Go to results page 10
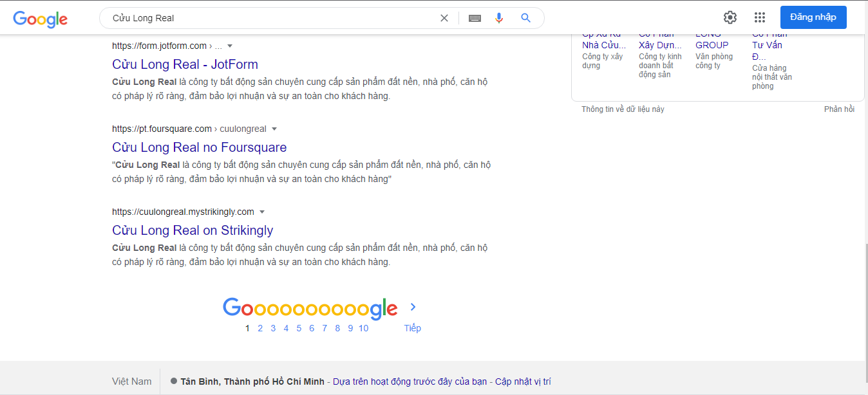The height and width of the screenshot is (395, 868). (x=364, y=328)
